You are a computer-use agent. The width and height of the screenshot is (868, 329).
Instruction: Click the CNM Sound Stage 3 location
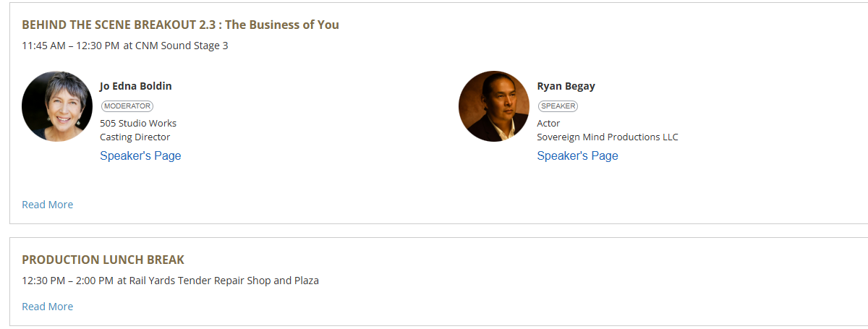[182, 46]
